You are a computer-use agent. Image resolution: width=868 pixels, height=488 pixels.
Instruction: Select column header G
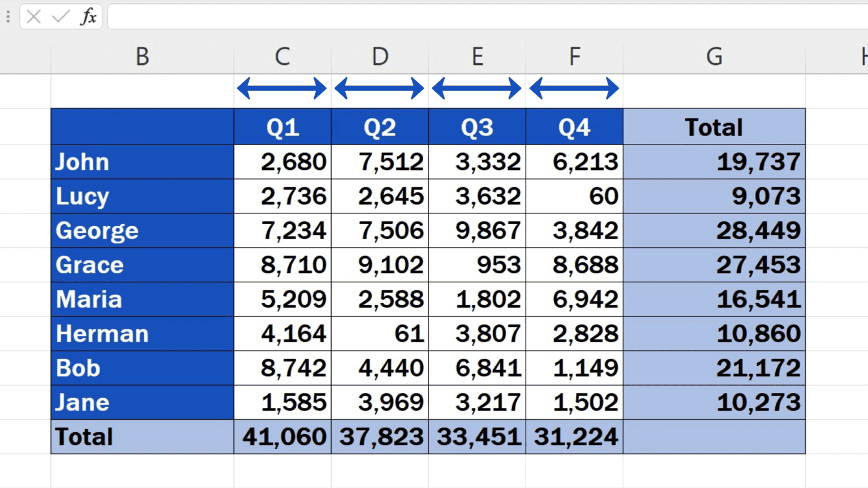tap(714, 56)
